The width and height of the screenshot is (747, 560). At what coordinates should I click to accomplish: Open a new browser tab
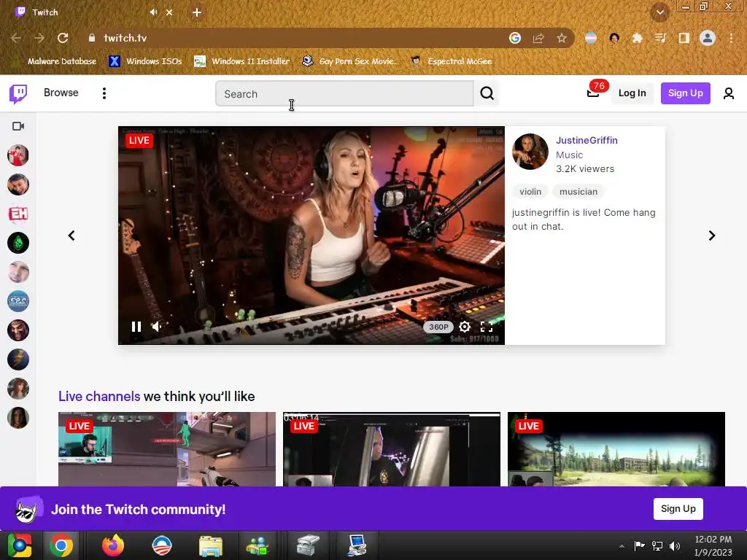197,13
